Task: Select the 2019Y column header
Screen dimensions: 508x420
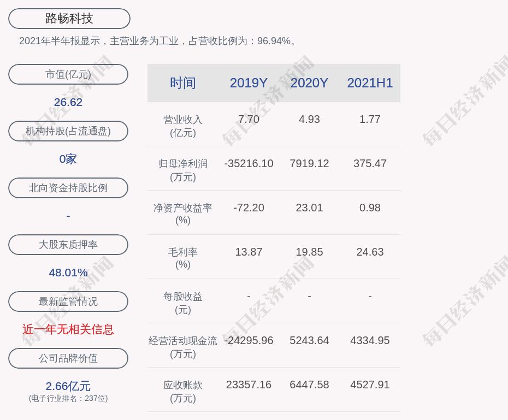Action: [249, 83]
